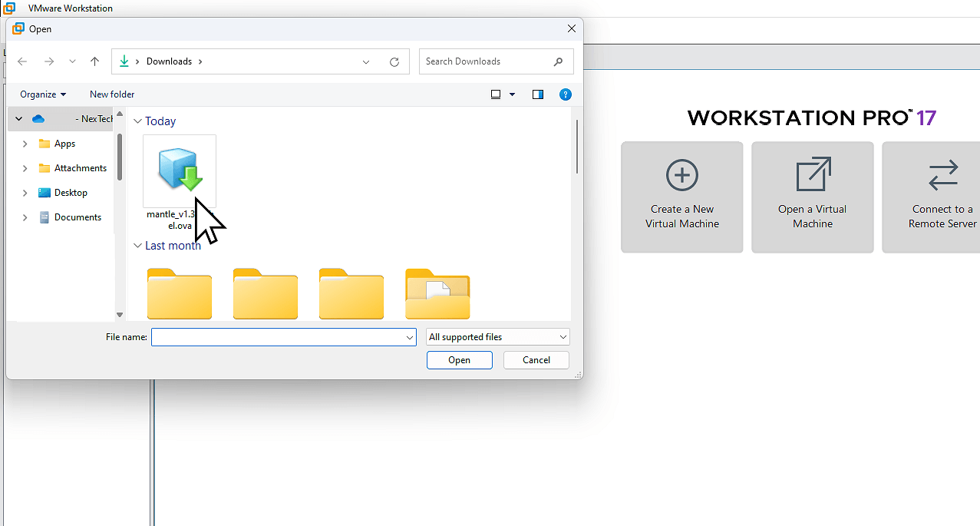Expand the Last month group
This screenshot has height=526, width=980.
point(137,245)
